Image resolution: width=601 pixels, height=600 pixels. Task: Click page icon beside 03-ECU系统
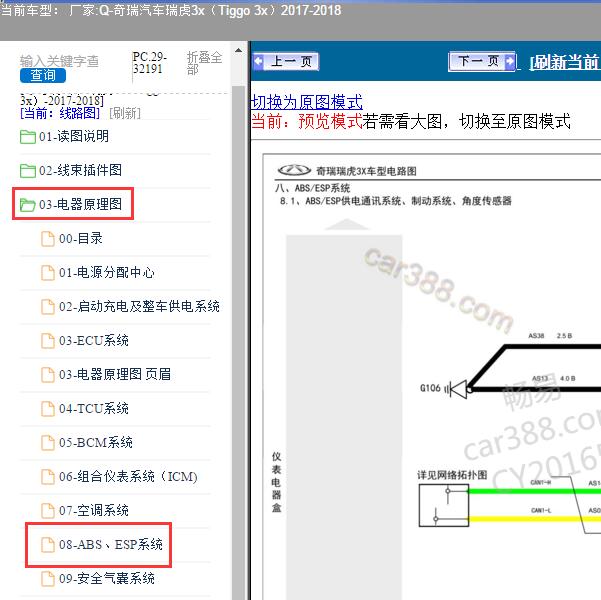[x=48, y=341]
